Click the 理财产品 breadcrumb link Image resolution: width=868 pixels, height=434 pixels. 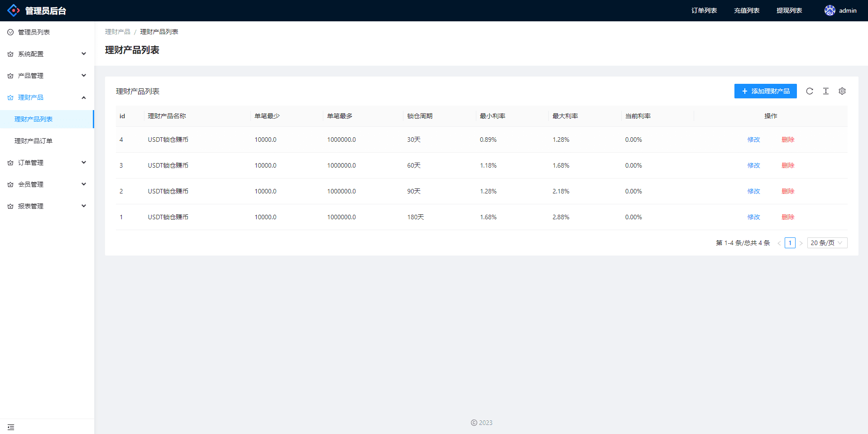pyautogui.click(x=117, y=32)
